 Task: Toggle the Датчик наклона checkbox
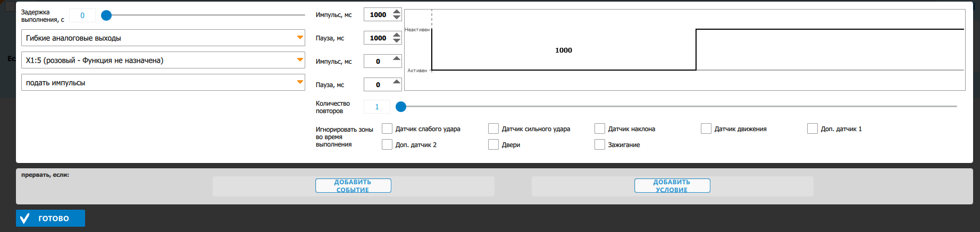pos(600,129)
